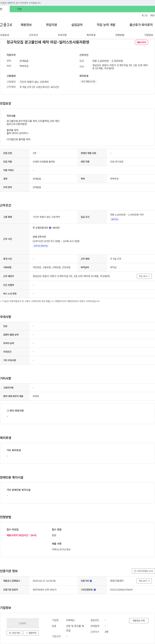
Task: Click the 이피에스 company name
Action: coord(70,620)
